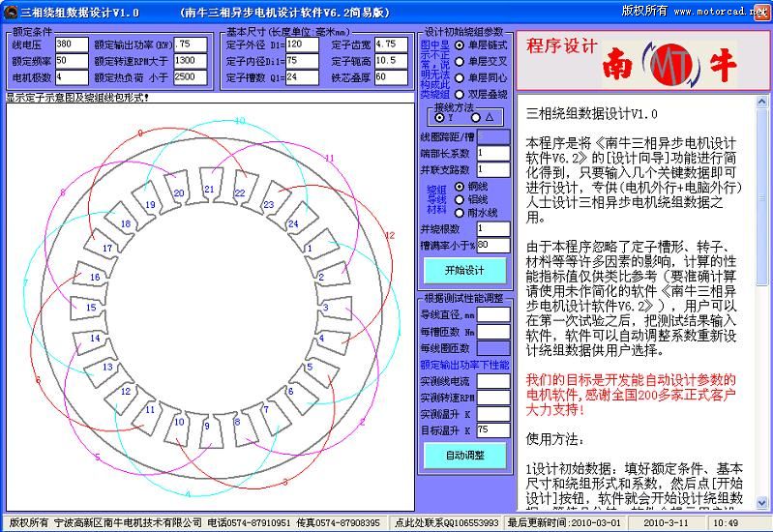Click the 实测线电流 input field

(x=493, y=381)
